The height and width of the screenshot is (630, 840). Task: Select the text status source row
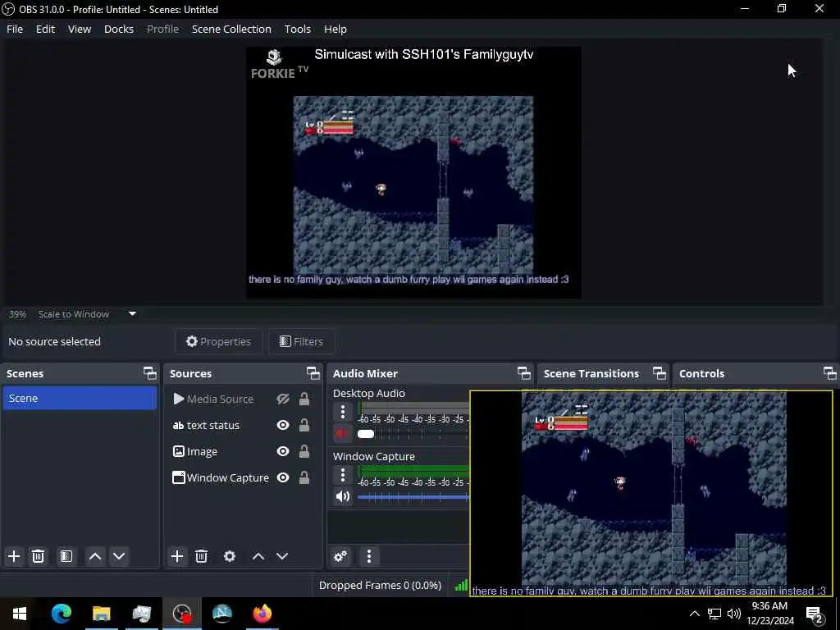[x=243, y=425]
